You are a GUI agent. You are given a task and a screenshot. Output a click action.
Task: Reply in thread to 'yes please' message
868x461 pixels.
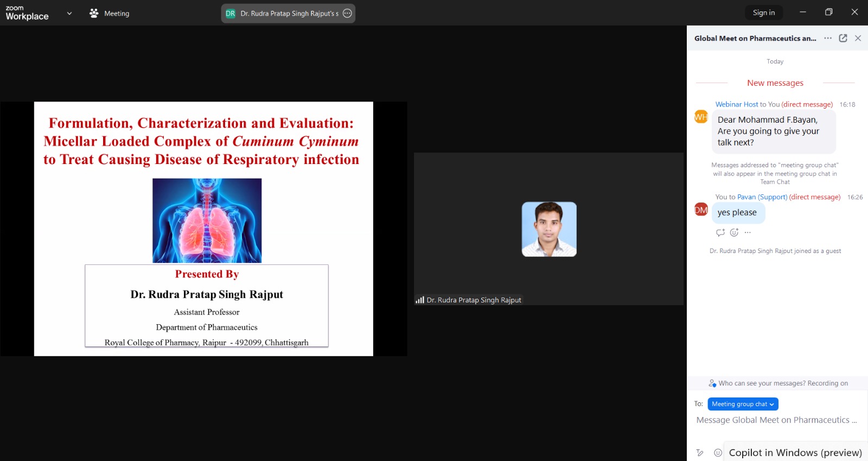pyautogui.click(x=720, y=232)
